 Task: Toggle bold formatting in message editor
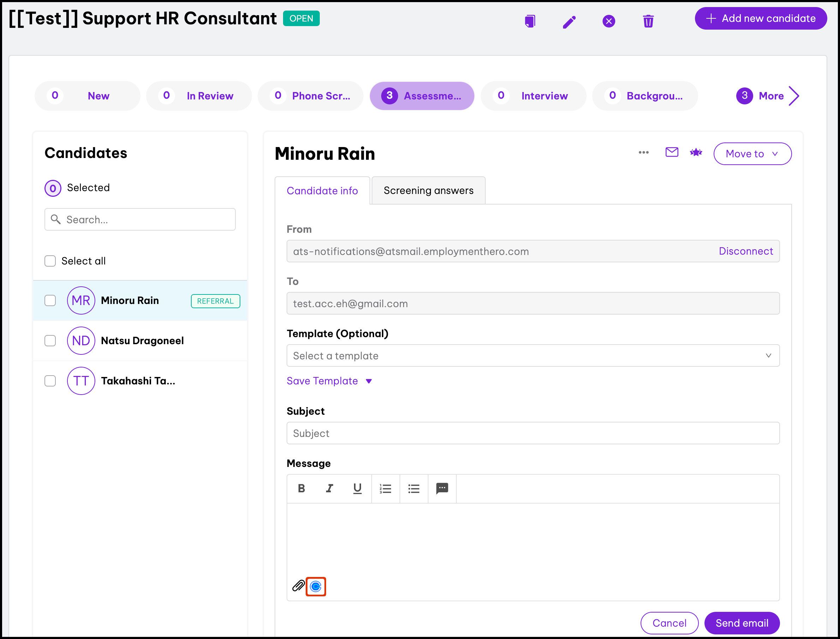click(x=301, y=488)
